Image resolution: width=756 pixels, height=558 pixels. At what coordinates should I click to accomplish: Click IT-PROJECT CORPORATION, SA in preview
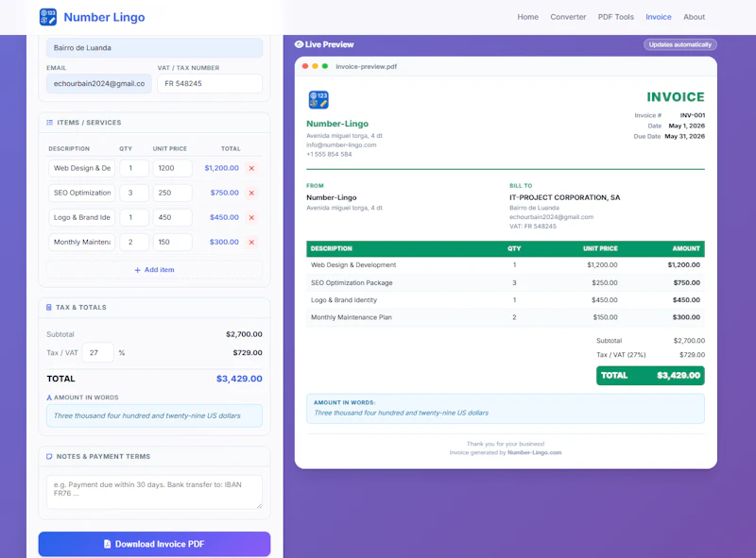click(x=564, y=197)
